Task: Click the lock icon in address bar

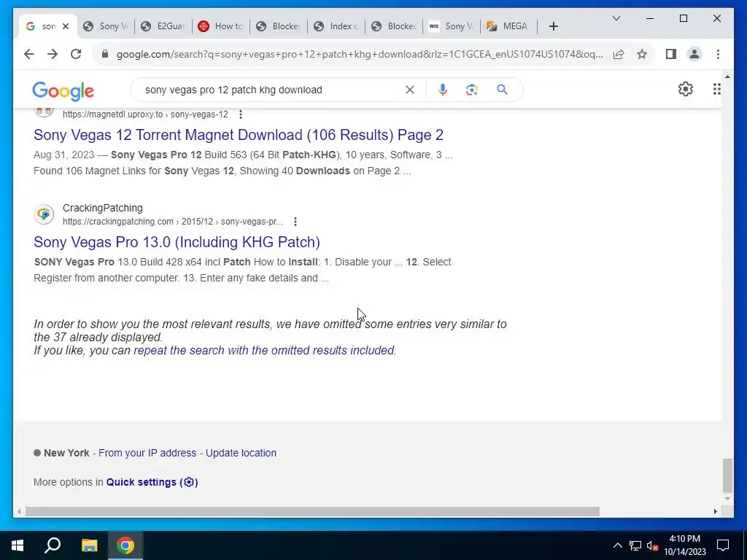Action: pyautogui.click(x=105, y=54)
